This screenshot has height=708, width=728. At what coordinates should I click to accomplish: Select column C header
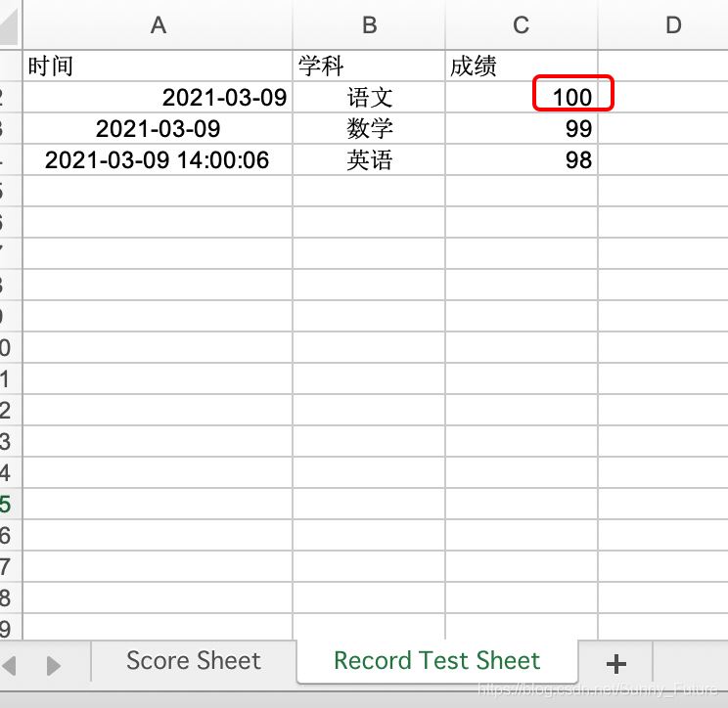(x=521, y=24)
